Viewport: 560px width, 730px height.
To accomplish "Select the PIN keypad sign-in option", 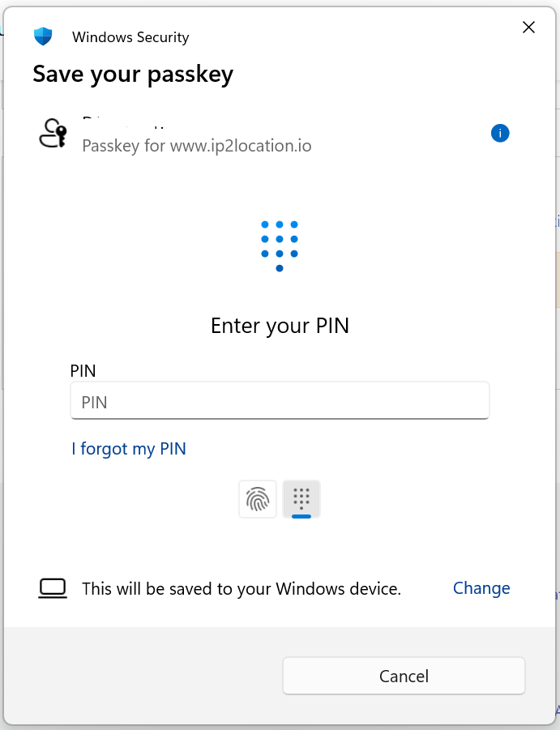I will coord(301,499).
